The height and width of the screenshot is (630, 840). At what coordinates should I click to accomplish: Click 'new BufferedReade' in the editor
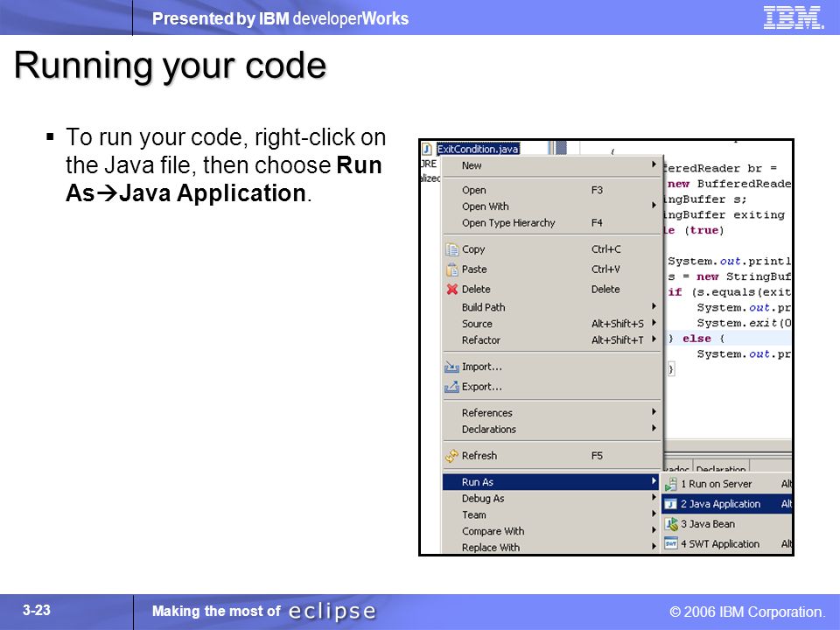[x=729, y=184]
